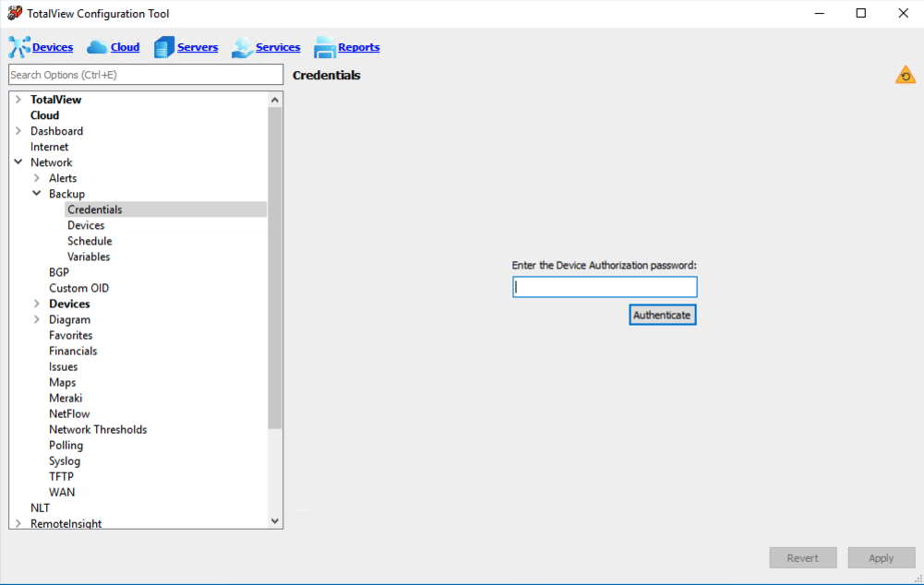Click the Apply button

881,558
